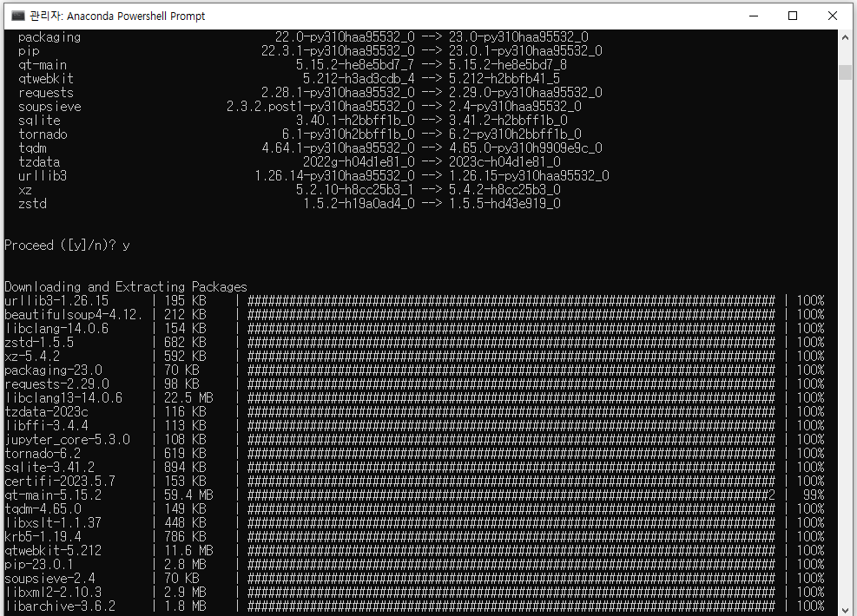This screenshot has height=616, width=857.
Task: Click 'libclang13-14.0.6' download line
Action: (414, 398)
